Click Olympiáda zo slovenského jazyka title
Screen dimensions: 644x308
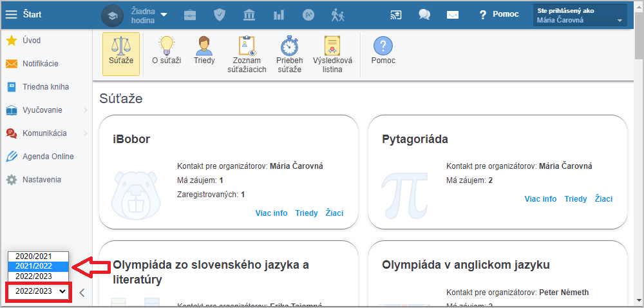click(211, 273)
